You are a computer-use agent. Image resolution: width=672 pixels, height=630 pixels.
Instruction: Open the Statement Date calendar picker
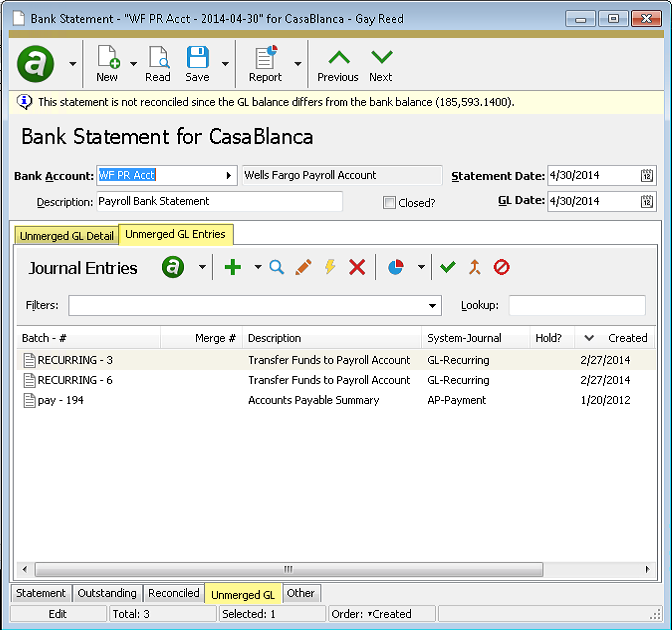click(647, 176)
